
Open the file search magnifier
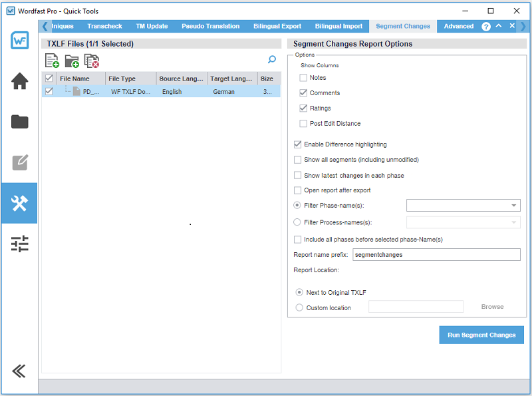(271, 59)
